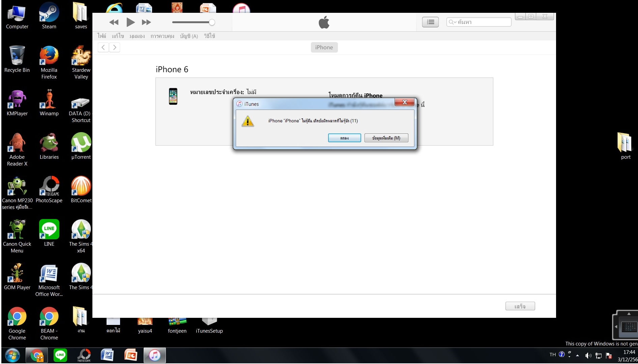This screenshot has height=364, width=638.
Task: Open the การควบคุม menu
Action: (x=162, y=36)
